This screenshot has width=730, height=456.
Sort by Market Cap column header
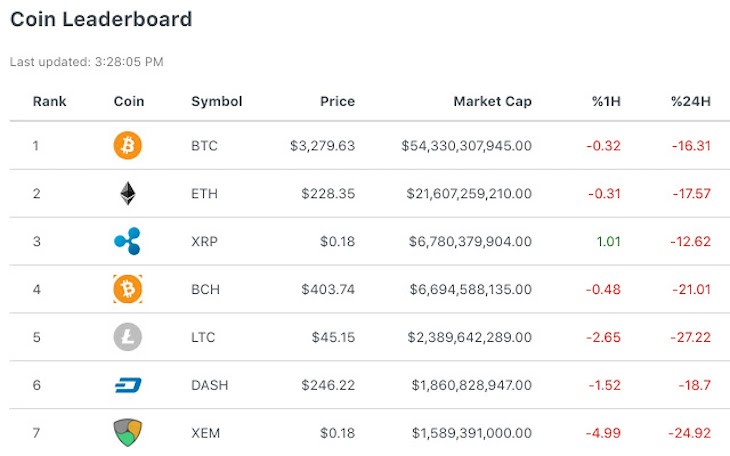pos(492,101)
